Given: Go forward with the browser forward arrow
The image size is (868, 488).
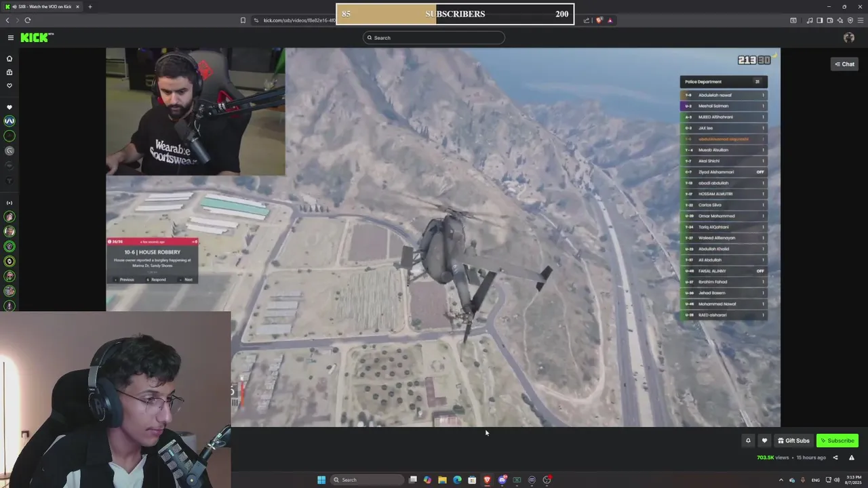Looking at the screenshot, I should click(x=18, y=20).
